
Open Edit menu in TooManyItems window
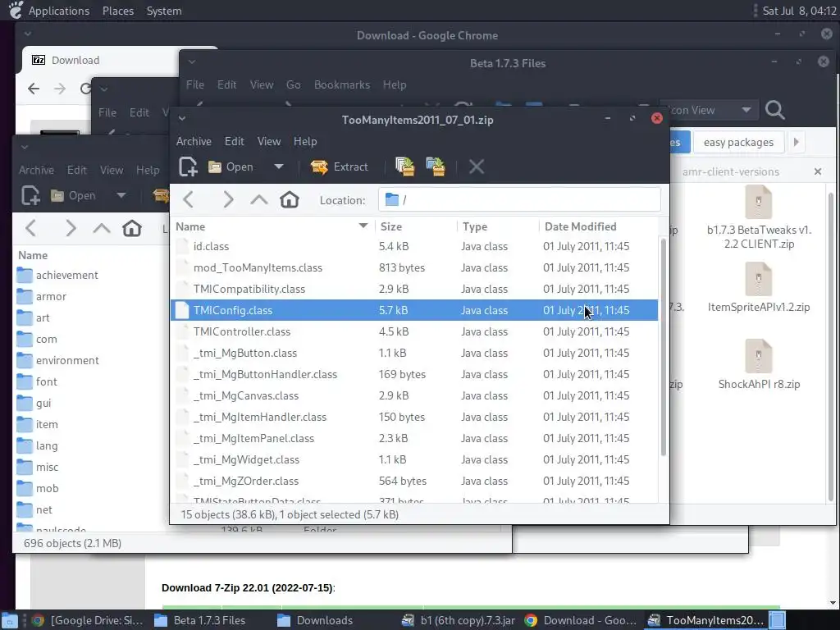(234, 141)
